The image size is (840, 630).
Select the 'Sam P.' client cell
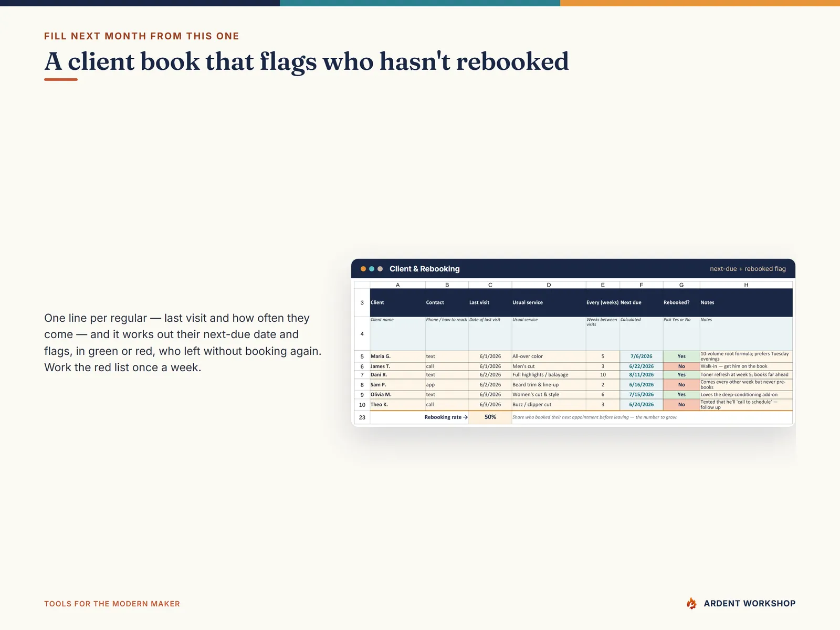(397, 385)
